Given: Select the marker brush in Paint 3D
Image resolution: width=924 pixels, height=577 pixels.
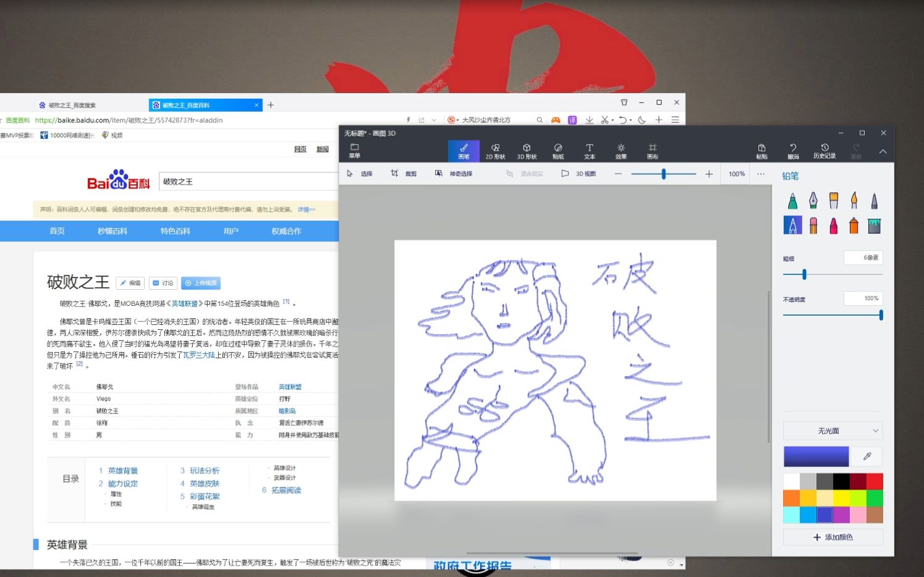Looking at the screenshot, I should point(793,200).
